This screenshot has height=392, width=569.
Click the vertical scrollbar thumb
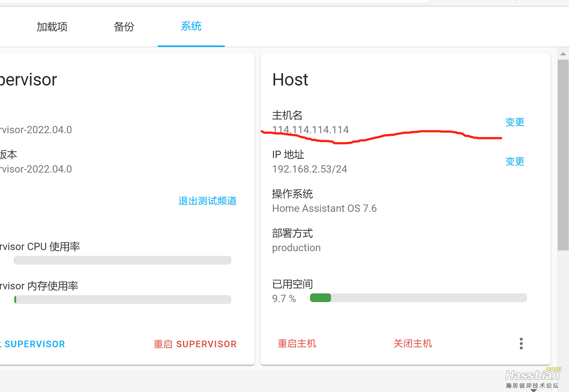[x=563, y=155]
